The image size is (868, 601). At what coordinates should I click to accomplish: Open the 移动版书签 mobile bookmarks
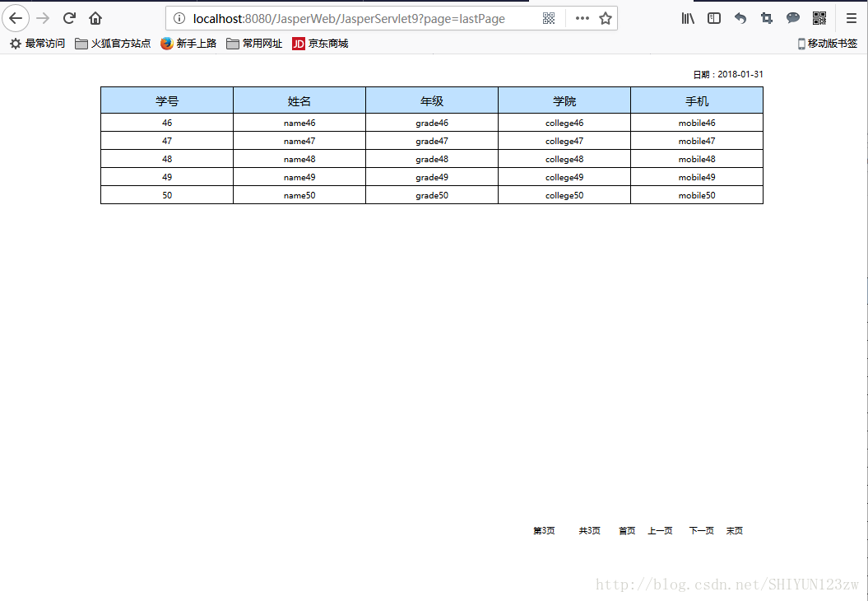click(828, 43)
